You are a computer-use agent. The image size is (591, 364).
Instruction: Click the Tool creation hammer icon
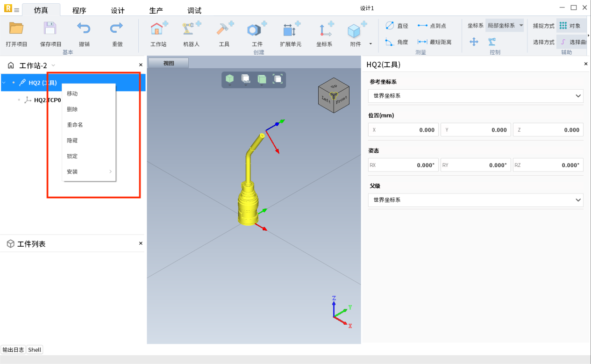pyautogui.click(x=224, y=30)
